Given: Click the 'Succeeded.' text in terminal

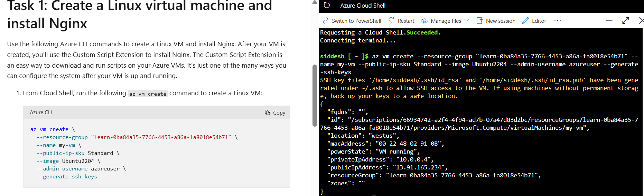Looking at the screenshot, I should click(423, 32).
